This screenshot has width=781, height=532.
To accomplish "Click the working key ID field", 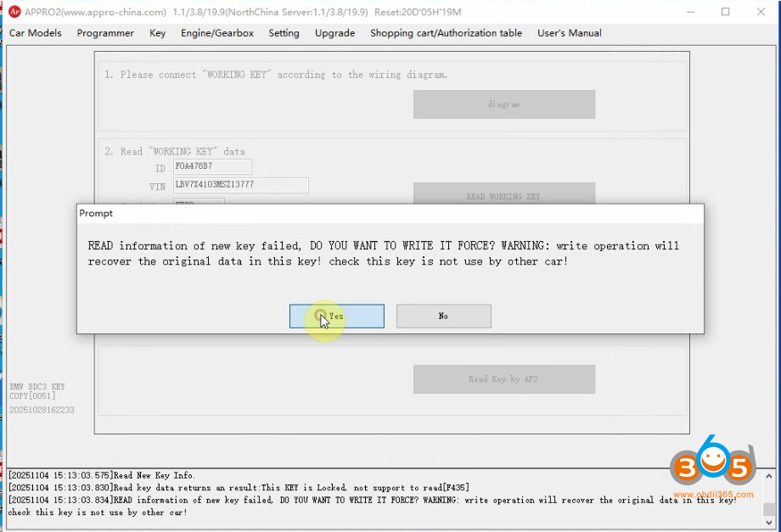I will (212, 167).
